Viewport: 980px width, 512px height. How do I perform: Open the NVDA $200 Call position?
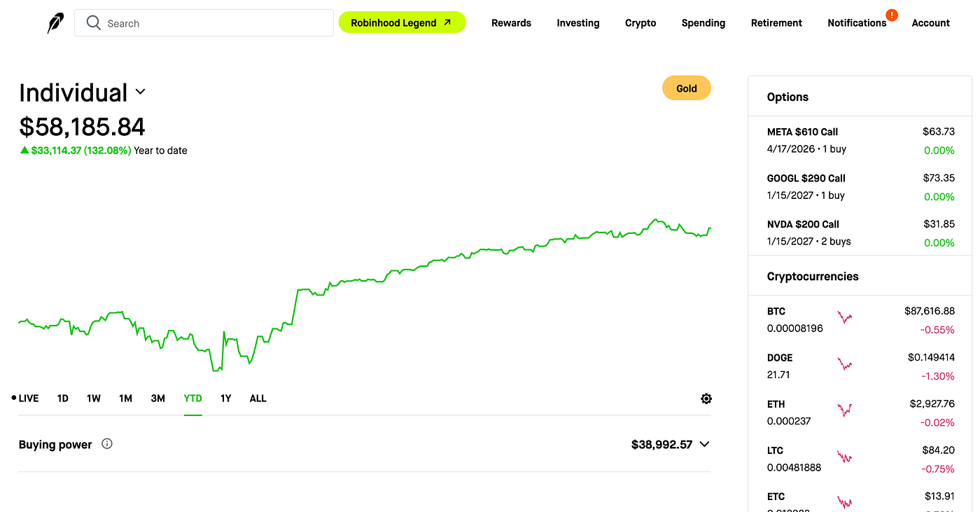860,233
